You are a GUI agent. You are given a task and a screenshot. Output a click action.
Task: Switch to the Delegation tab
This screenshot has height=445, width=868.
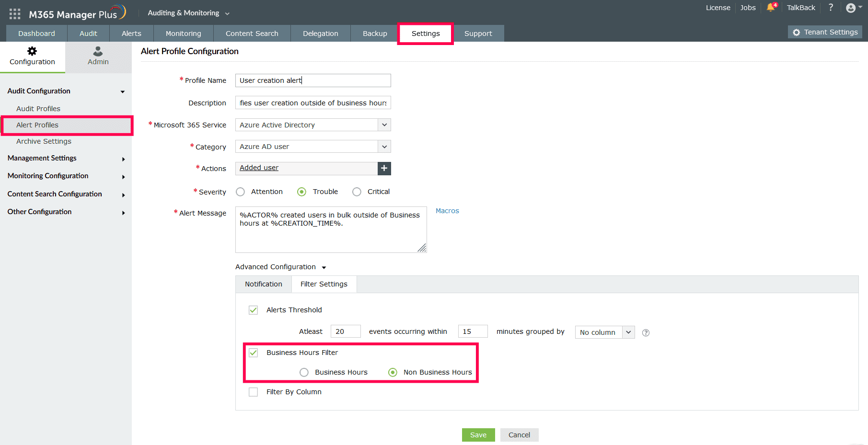[321, 34]
